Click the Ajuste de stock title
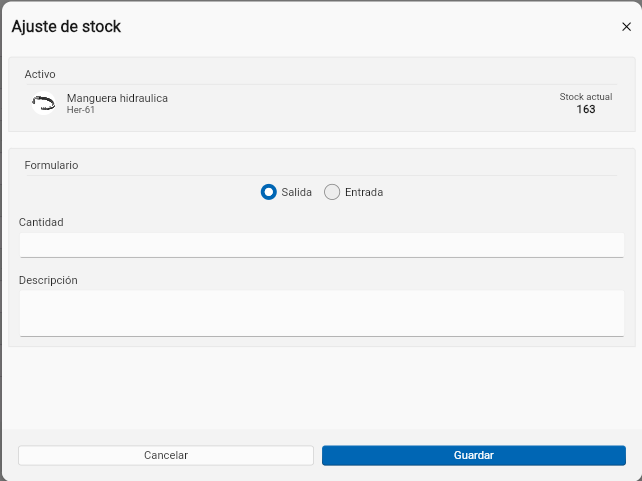The height and width of the screenshot is (481, 642). 66,27
